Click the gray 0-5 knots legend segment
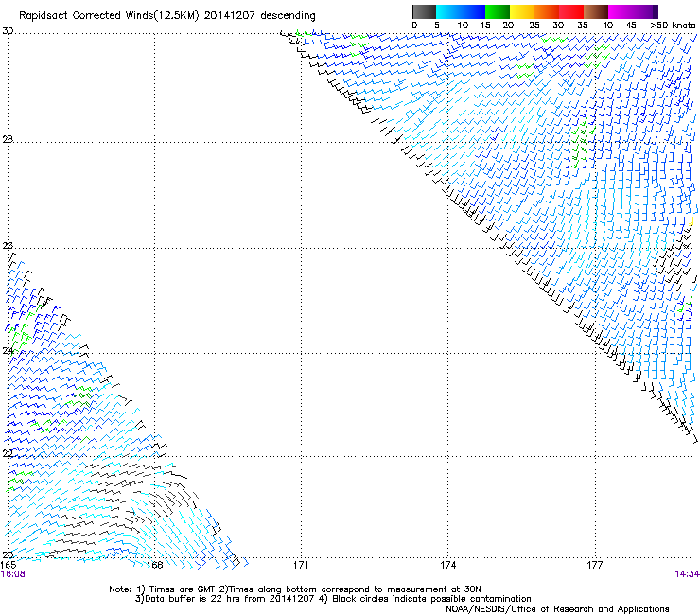Viewport: 700px width, 615px height. click(424, 11)
